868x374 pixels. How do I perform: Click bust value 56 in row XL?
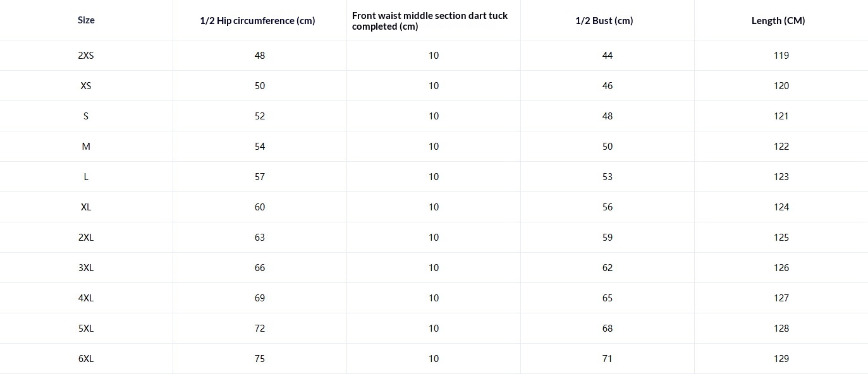click(x=608, y=207)
